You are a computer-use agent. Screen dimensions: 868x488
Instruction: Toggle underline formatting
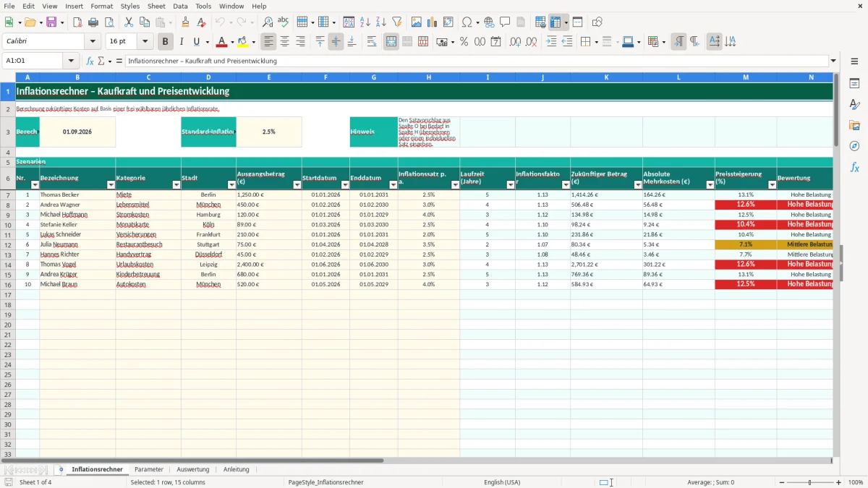coord(196,42)
